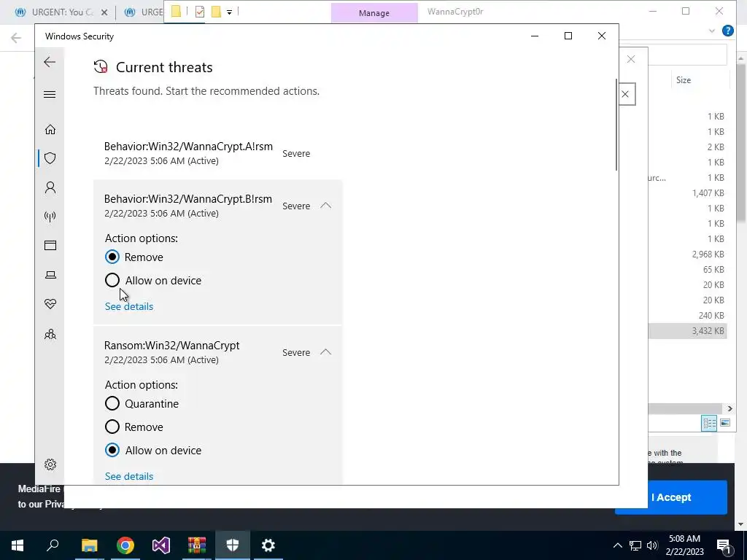747x560 pixels.
Task: Click I Accept on MediaFire banner
Action: (x=671, y=497)
